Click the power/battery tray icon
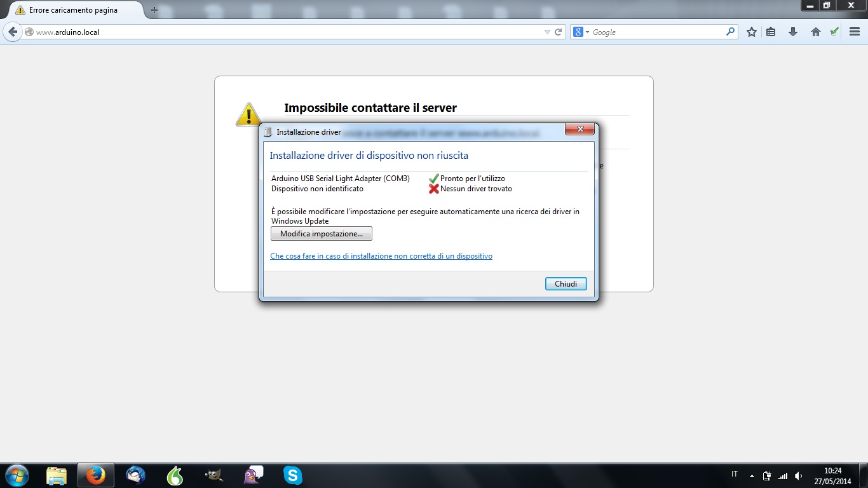 tap(768, 476)
